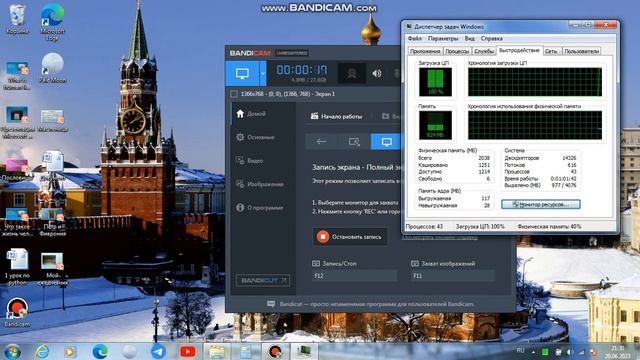
Task: Show hidden tray icons arrow
Action: coord(533,352)
